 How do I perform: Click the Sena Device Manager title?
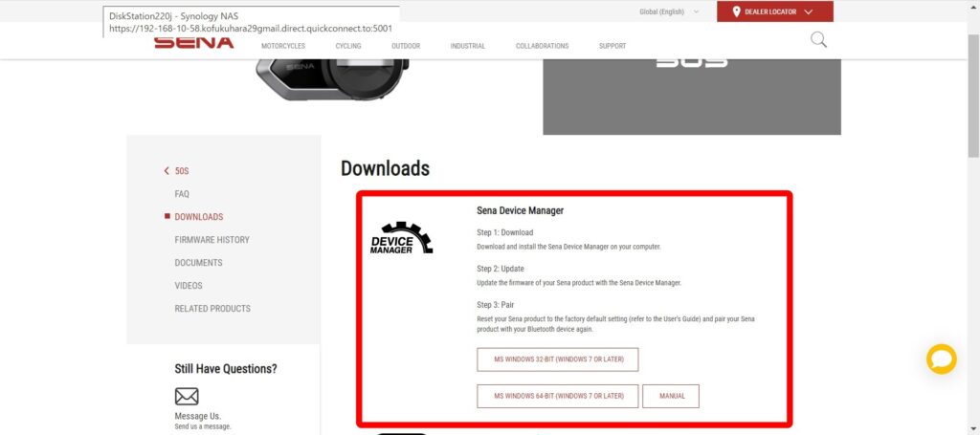pos(520,211)
